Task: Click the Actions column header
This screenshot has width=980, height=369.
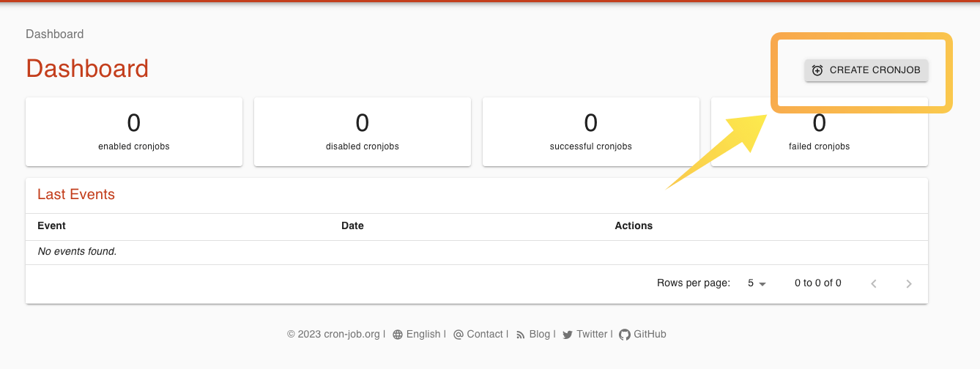Action: point(634,225)
